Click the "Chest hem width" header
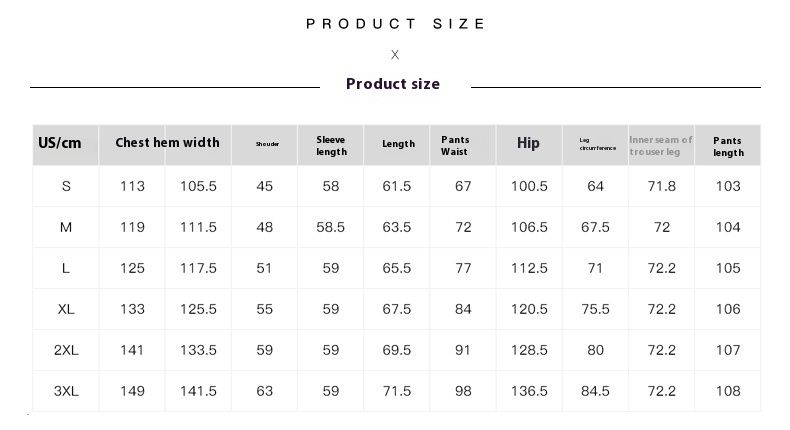This screenshot has height=430, width=790. click(x=167, y=143)
